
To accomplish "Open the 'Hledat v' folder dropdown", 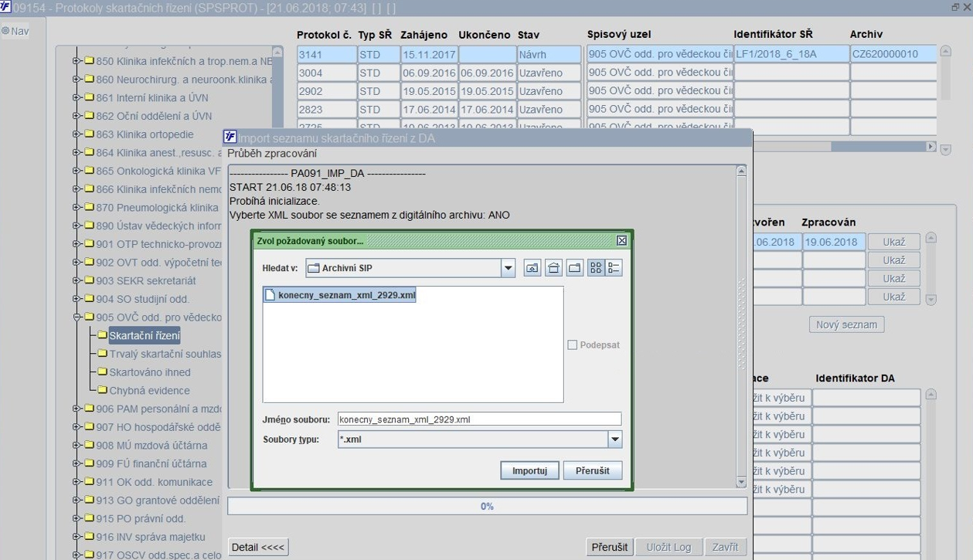I will [x=508, y=268].
